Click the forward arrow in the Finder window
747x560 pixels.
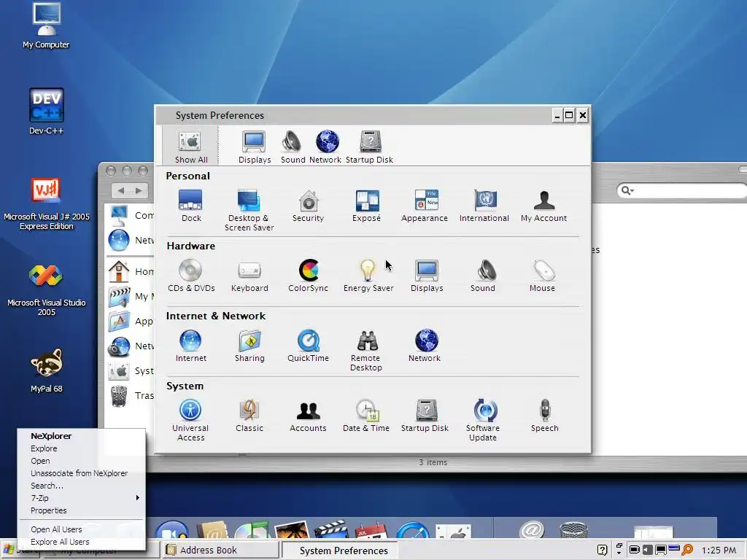pyautogui.click(x=139, y=190)
